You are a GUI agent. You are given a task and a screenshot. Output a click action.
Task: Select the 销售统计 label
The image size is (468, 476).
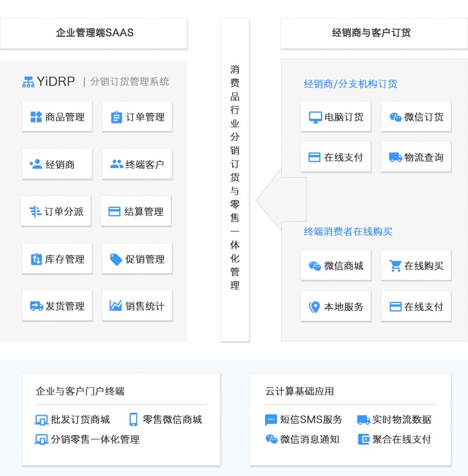145,306
